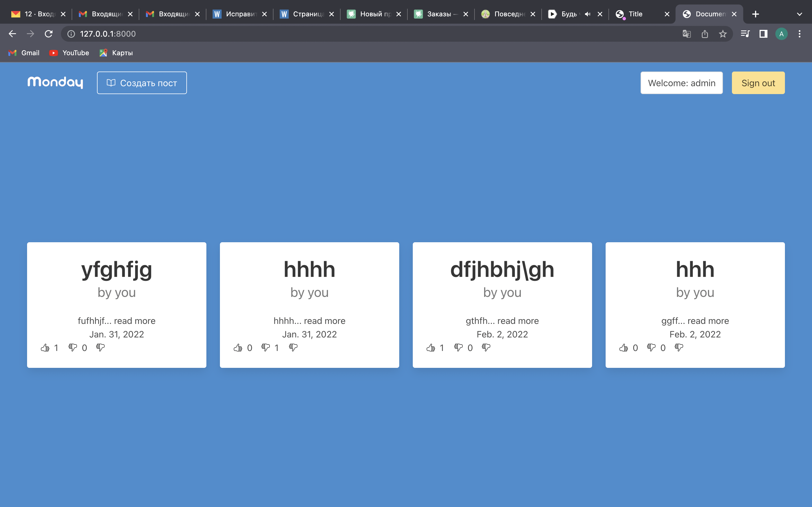Like the yfghfjg post with thumbs-up
The width and height of the screenshot is (812, 507).
[45, 348]
